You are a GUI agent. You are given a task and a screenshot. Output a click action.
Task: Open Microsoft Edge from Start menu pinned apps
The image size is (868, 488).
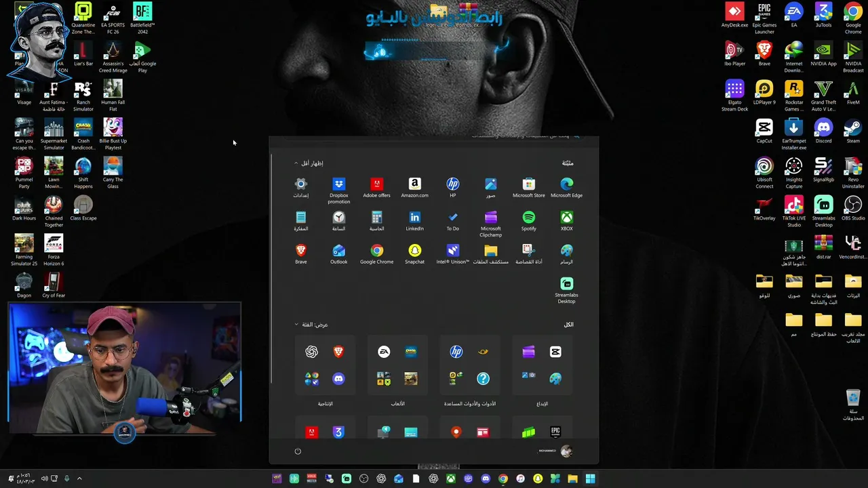pyautogui.click(x=566, y=188)
